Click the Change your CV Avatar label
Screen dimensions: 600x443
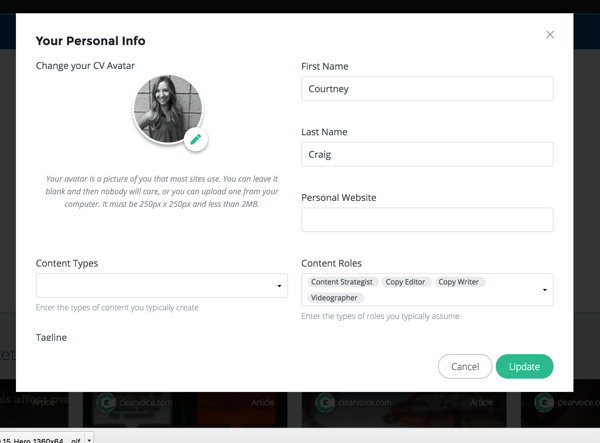click(x=85, y=66)
